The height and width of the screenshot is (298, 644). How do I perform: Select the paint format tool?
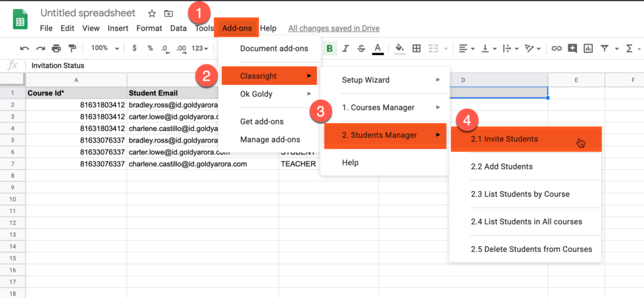tap(73, 49)
